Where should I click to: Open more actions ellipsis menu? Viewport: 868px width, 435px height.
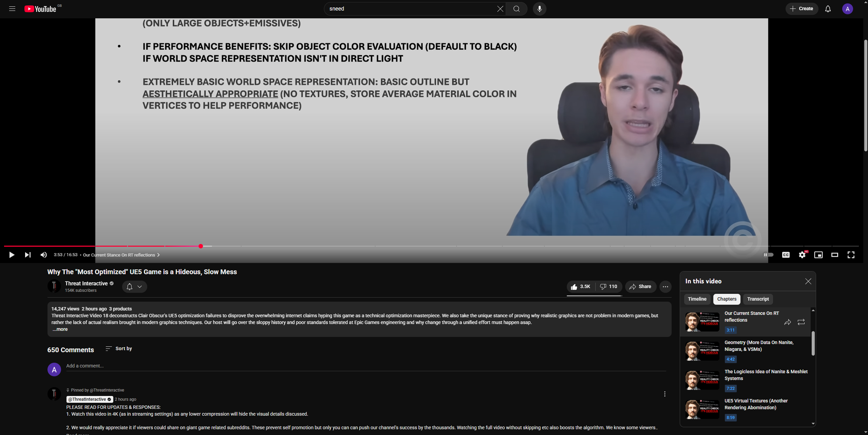[x=665, y=287]
